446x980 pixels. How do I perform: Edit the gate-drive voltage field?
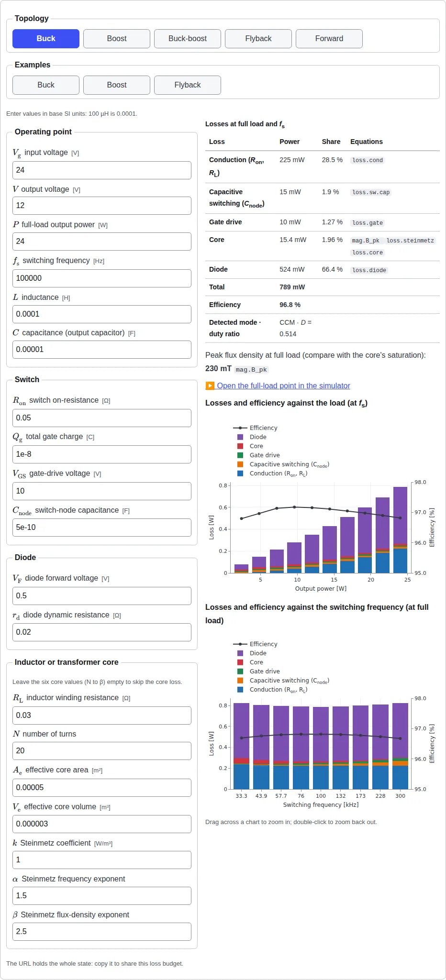(102, 491)
